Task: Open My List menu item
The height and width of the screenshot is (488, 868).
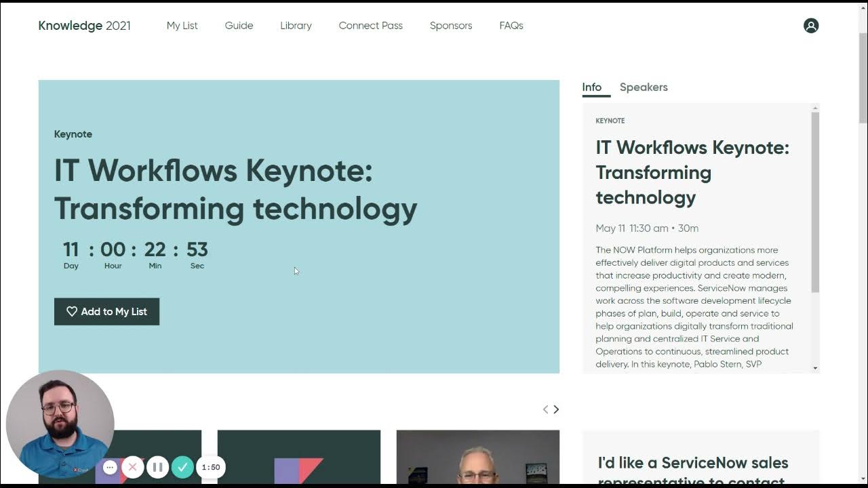Action: (182, 26)
